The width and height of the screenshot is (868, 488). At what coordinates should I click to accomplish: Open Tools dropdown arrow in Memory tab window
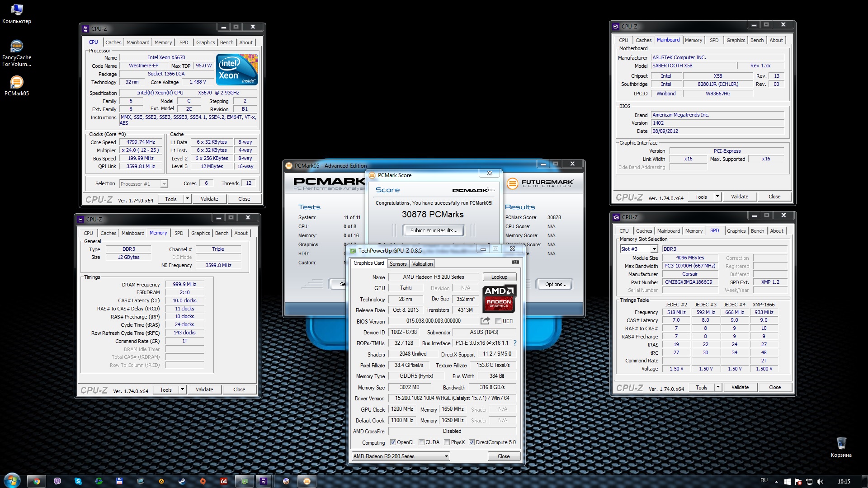[182, 389]
